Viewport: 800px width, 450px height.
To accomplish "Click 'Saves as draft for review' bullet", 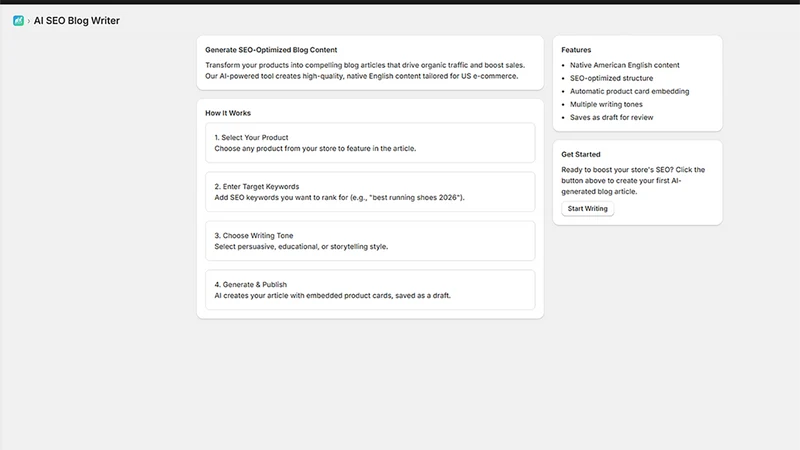I will tap(611, 117).
